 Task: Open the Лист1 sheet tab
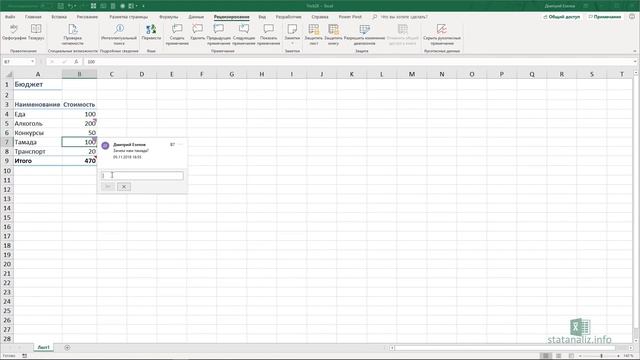pyautogui.click(x=43, y=347)
